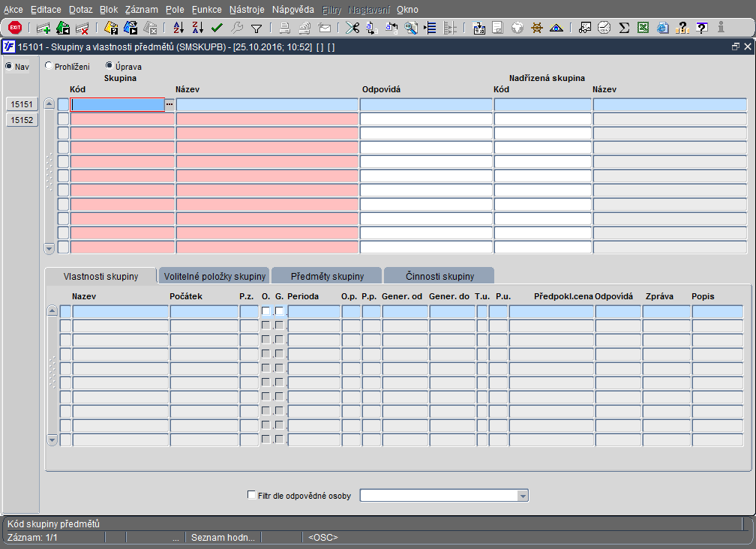Viewport: 756px width, 549px height.
Task: Click the first Počátek field in properties table
Action: (x=205, y=311)
